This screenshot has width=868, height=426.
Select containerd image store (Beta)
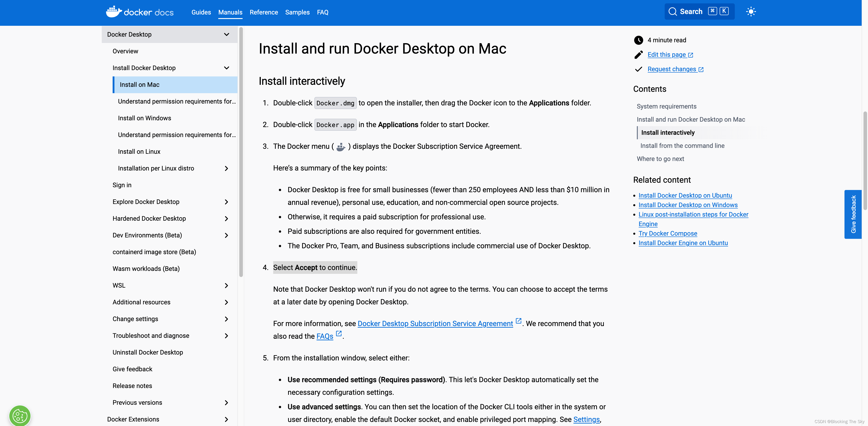tap(154, 252)
